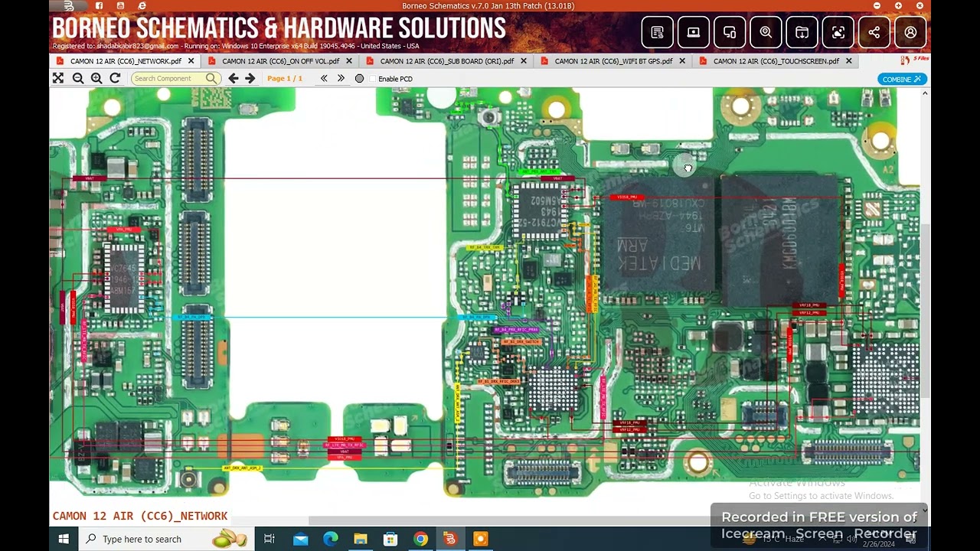
Task: Click the fit-to-screen expand arrows icon
Action: (x=58, y=78)
